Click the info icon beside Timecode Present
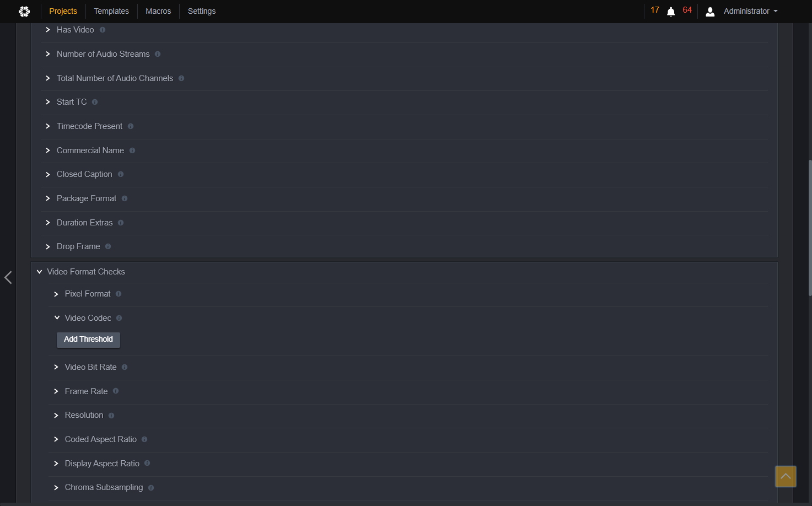The height and width of the screenshot is (506, 812). tap(131, 126)
